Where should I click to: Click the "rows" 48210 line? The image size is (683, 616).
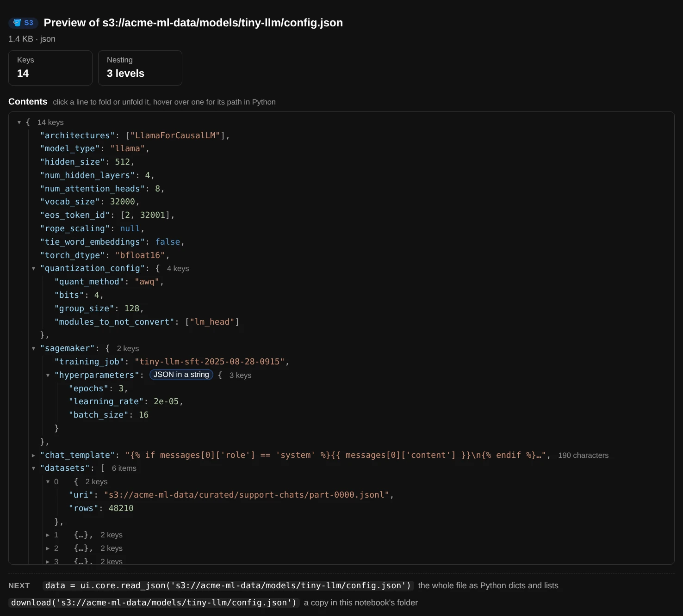point(101,508)
